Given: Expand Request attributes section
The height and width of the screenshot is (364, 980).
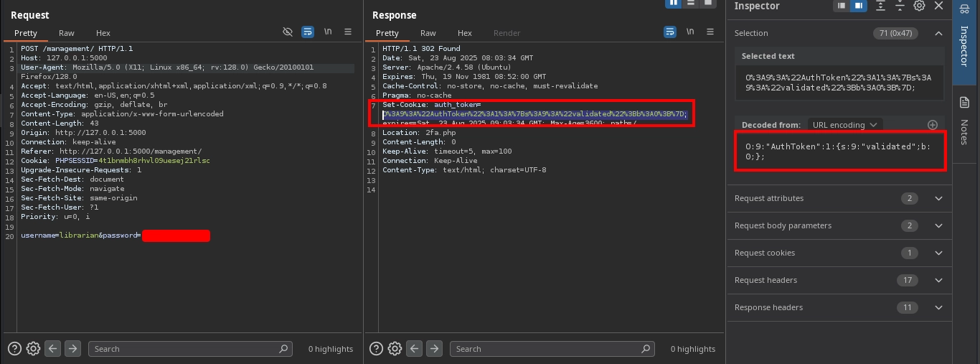Looking at the screenshot, I should click(938, 198).
